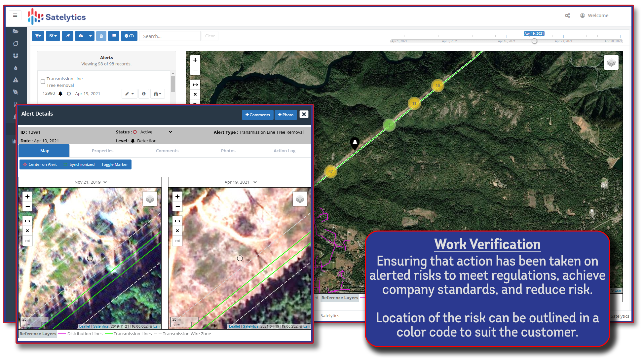Click the alerts Search input field
The width and height of the screenshot is (644, 359).
click(x=170, y=36)
